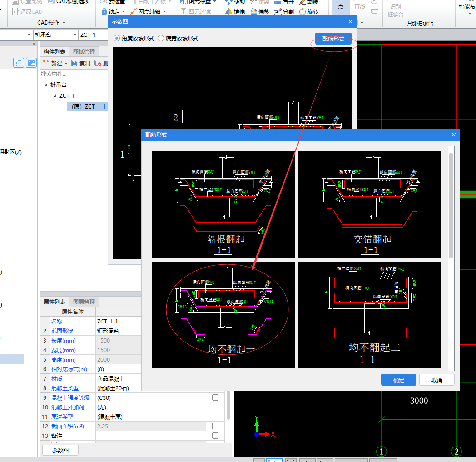Click the property list vertical scrollbar
The image size is (476, 462).
(228, 405)
